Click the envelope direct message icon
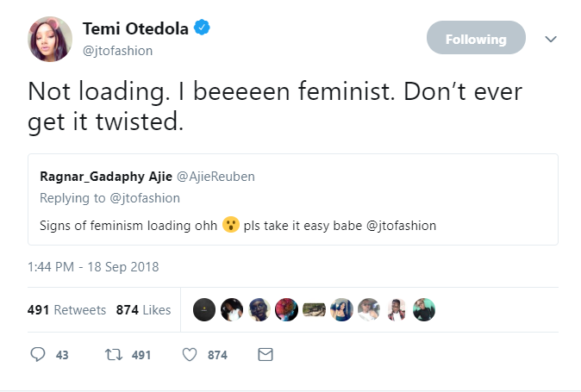The width and height of the screenshot is (581, 392). (266, 355)
